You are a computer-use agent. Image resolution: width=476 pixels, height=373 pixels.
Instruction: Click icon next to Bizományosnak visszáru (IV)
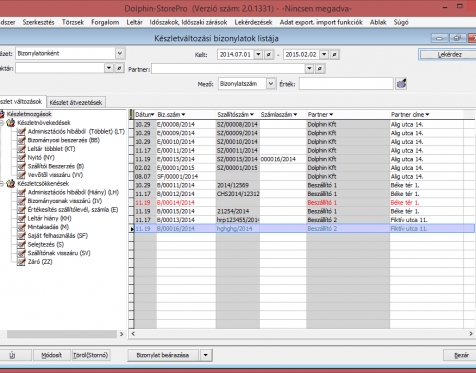(21, 201)
